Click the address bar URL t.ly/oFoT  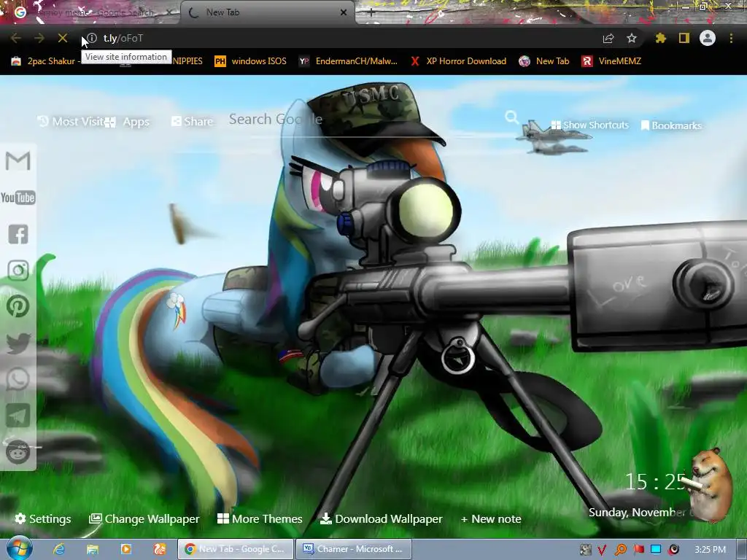click(123, 38)
